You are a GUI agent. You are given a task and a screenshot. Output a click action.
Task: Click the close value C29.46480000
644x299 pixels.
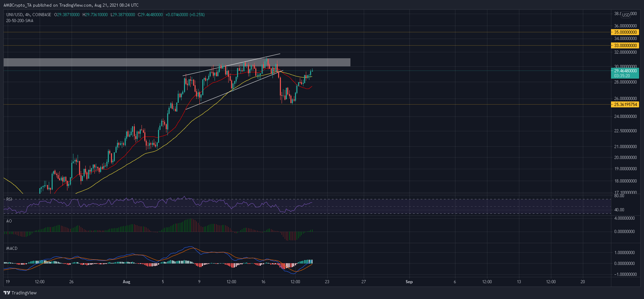pyautogui.click(x=150, y=15)
